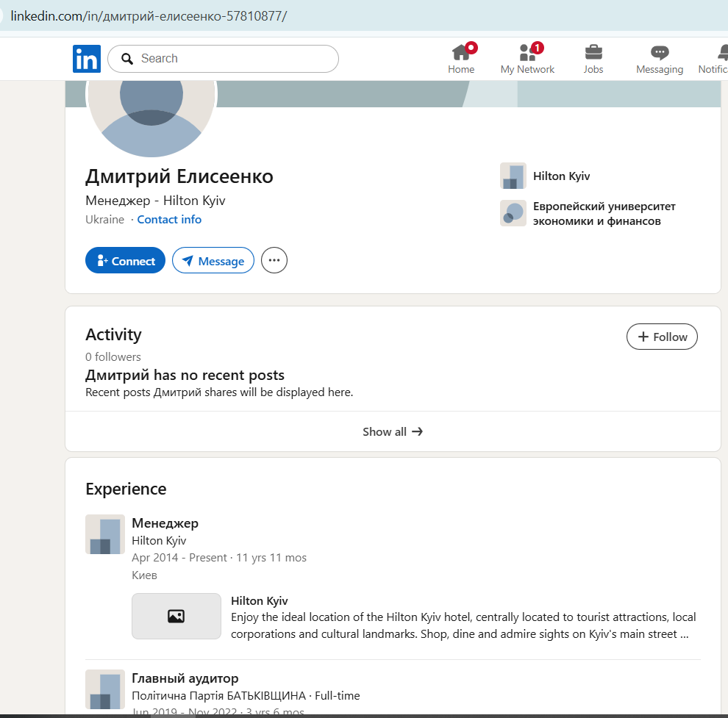This screenshot has width=728, height=718.
Task: Expand all activity with Show all arrow
Action: [392, 431]
